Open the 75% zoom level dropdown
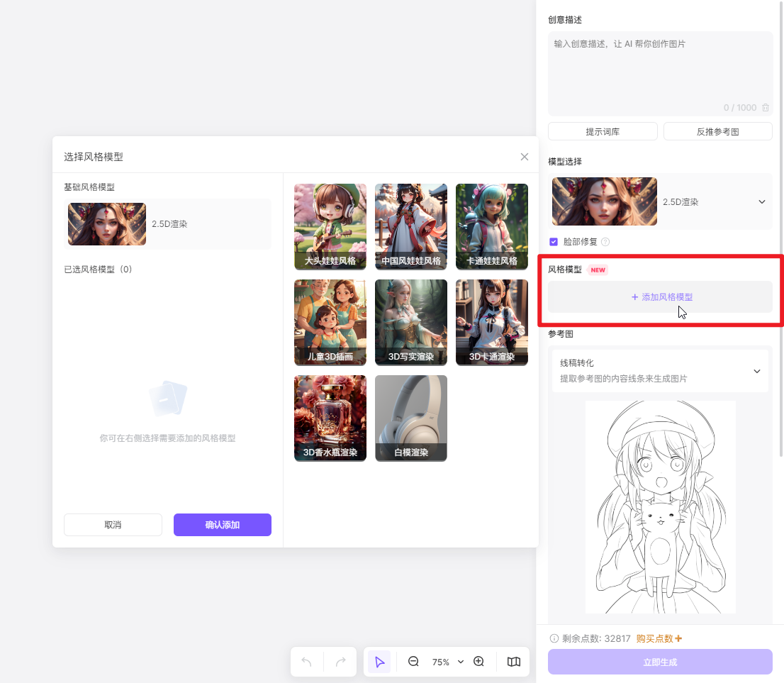This screenshot has width=784, height=683. 448,662
